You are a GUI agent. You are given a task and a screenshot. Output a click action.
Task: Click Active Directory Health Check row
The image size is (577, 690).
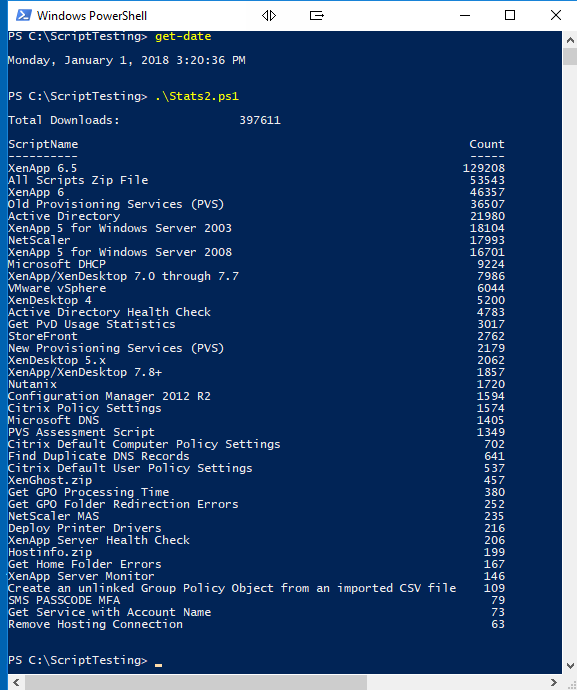point(256,312)
